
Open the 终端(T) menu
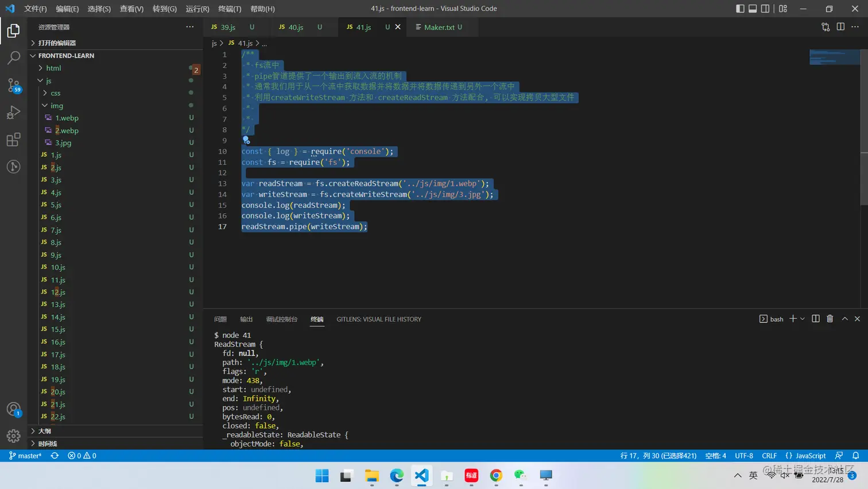click(x=230, y=9)
